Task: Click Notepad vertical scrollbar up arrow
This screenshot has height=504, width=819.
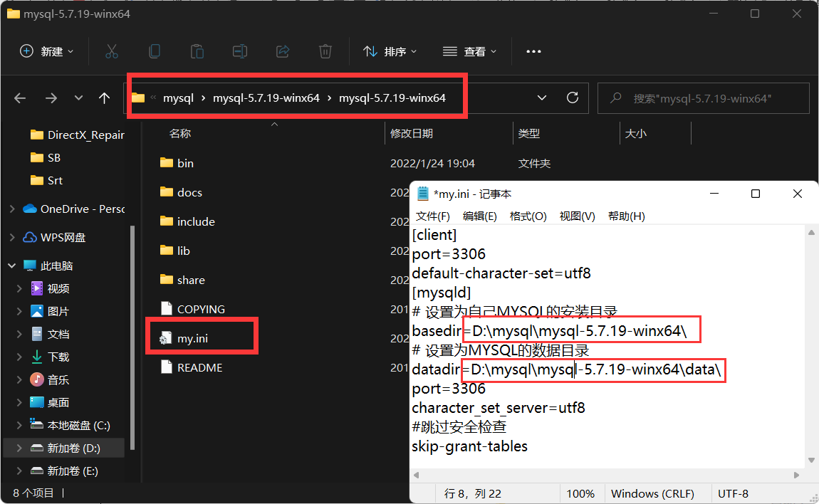Action: click(x=811, y=232)
